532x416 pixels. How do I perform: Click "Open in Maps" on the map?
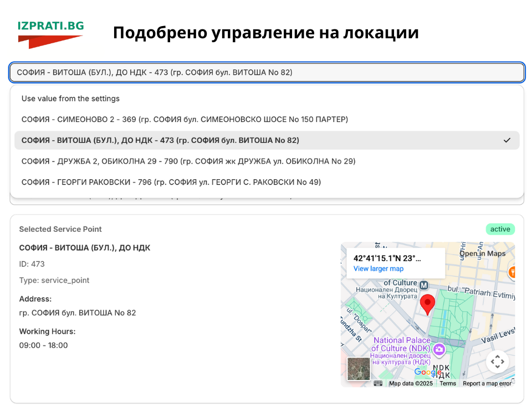pos(483,253)
